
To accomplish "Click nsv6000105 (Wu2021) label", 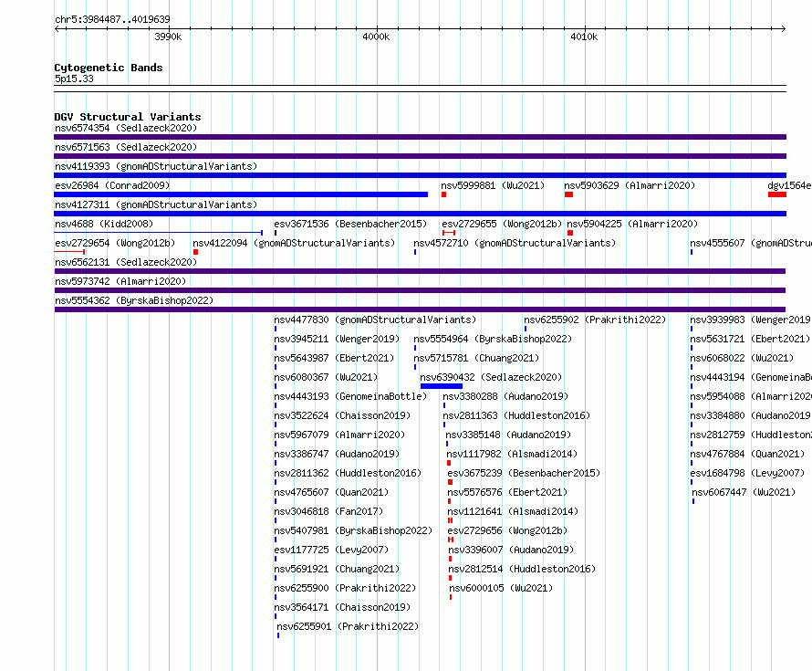I will pyautogui.click(x=501, y=588).
